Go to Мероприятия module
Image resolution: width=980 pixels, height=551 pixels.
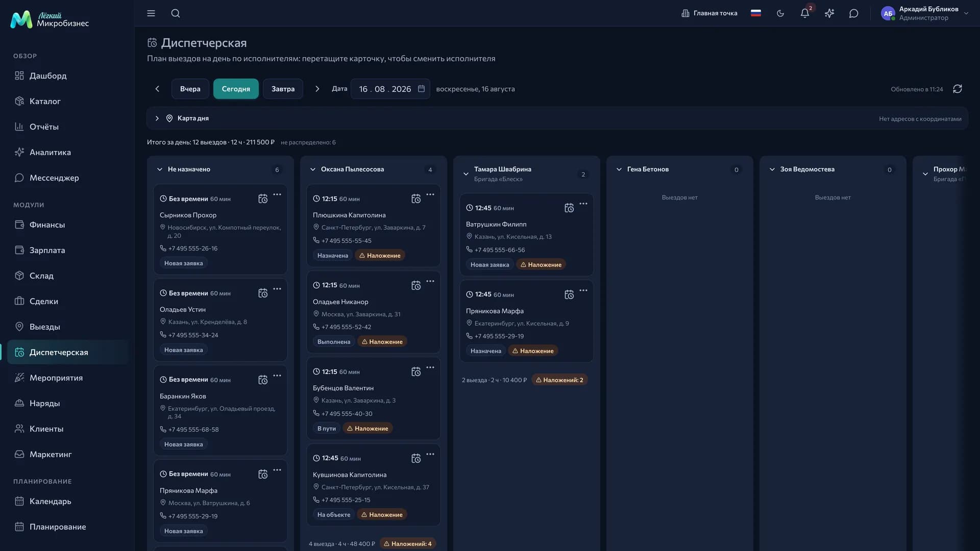67,378
